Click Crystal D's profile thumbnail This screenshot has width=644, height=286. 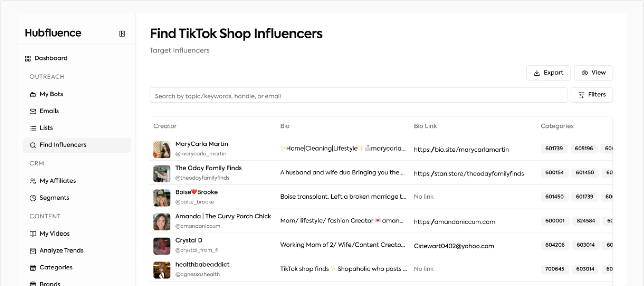click(162, 246)
